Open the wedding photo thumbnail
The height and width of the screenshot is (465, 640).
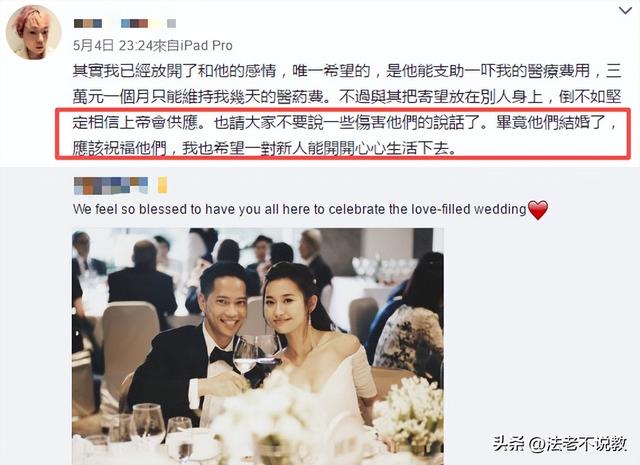(258, 346)
